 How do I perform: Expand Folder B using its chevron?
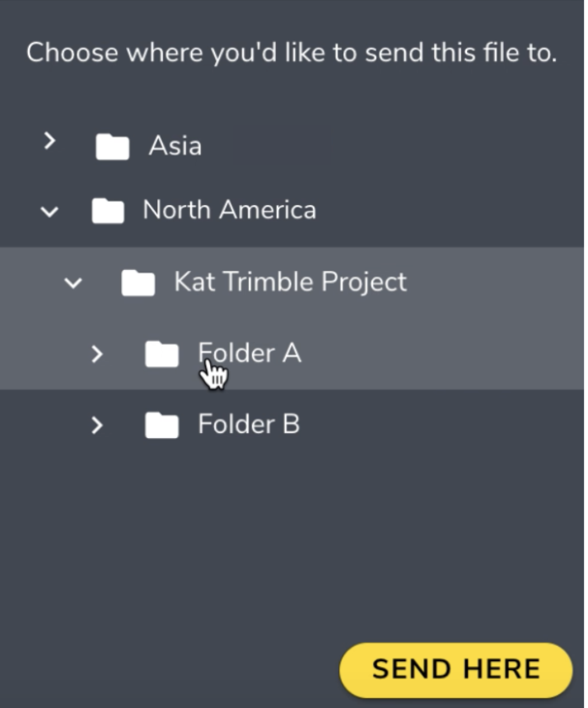[97, 426]
